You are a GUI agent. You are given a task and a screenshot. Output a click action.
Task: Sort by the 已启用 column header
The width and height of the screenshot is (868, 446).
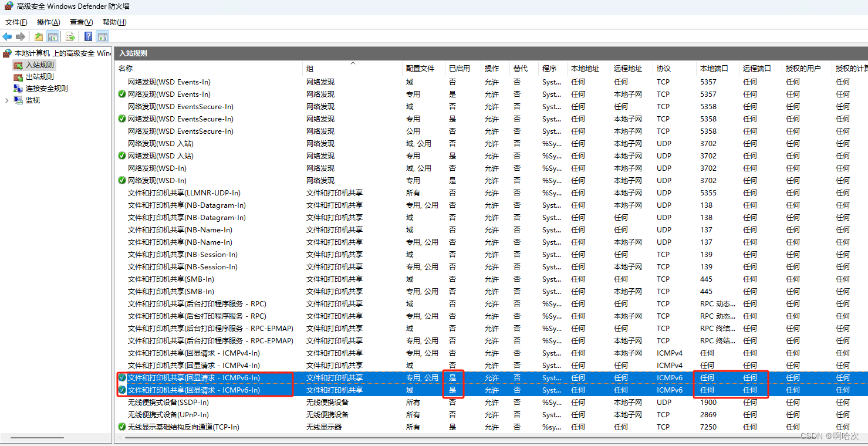[x=460, y=69]
